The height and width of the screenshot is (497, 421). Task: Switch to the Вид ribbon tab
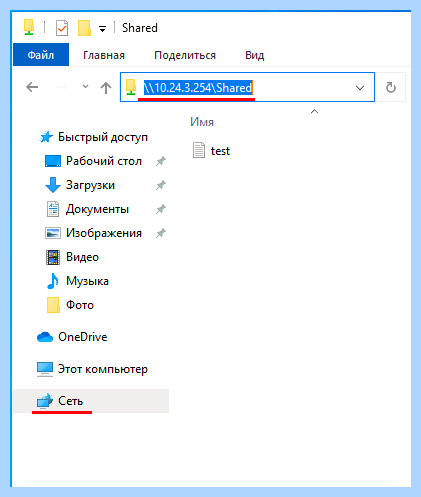(x=255, y=55)
